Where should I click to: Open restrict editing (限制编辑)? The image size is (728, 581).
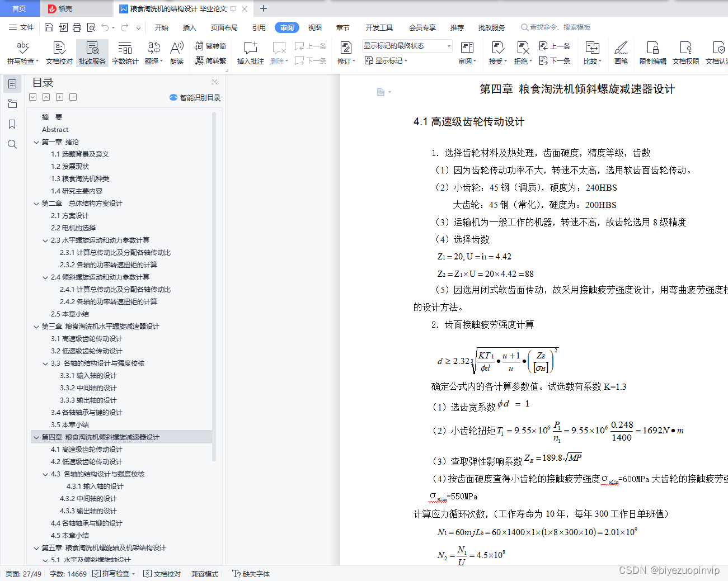652,53
